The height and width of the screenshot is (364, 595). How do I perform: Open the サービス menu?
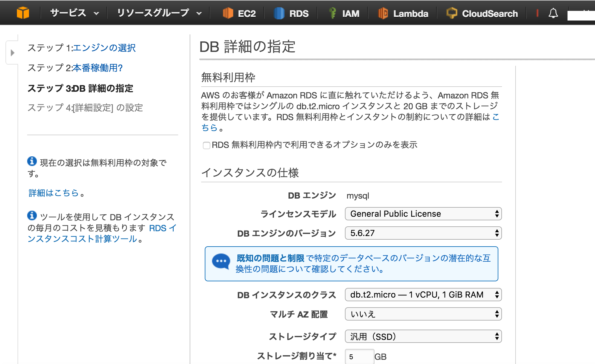(74, 13)
